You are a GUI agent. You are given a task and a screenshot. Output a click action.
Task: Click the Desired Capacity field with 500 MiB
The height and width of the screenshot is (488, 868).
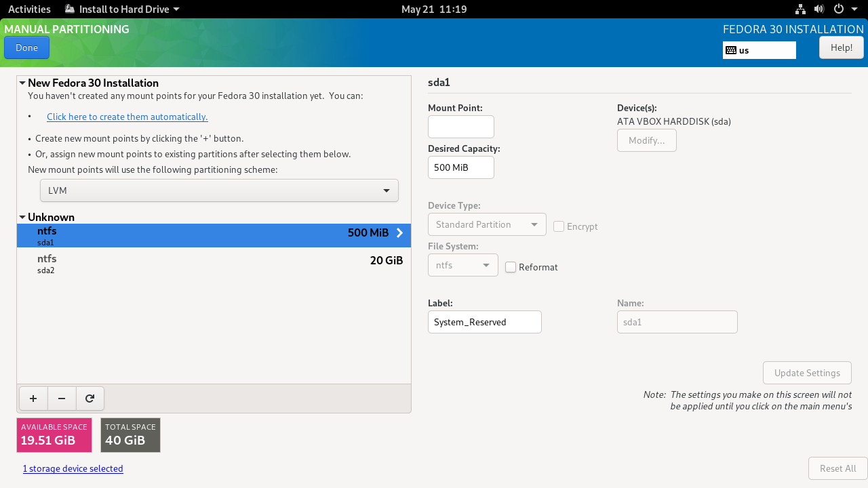pyautogui.click(x=461, y=167)
